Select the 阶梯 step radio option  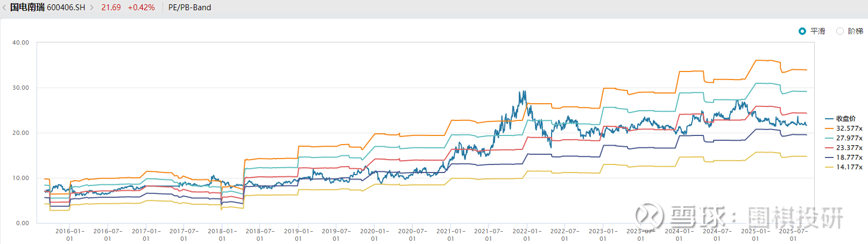click(840, 31)
